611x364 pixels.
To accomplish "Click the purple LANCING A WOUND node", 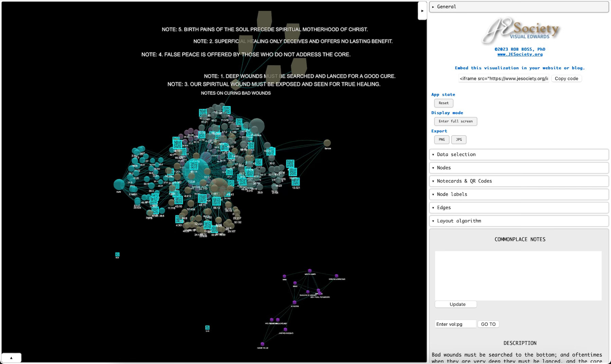I will (285, 329).
